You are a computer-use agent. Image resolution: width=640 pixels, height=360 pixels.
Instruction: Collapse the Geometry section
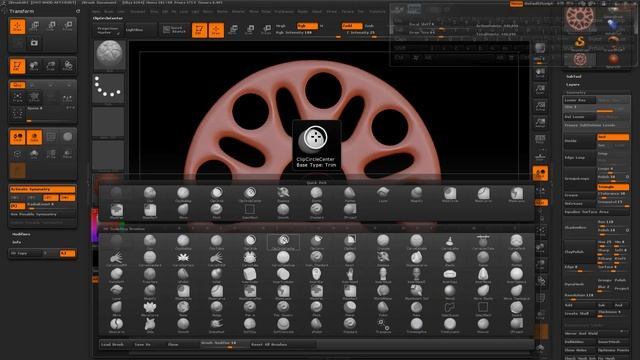pos(576,93)
